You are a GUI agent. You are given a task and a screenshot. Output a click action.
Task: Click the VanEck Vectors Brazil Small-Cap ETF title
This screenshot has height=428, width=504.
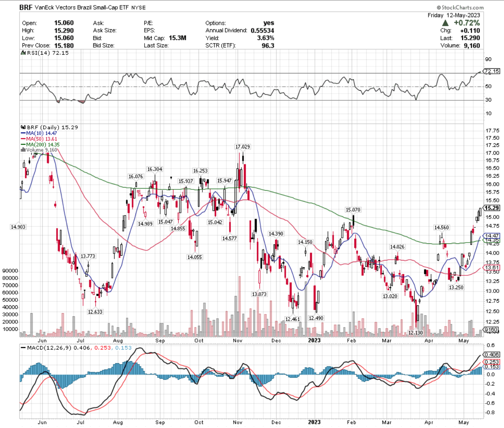coord(82,7)
